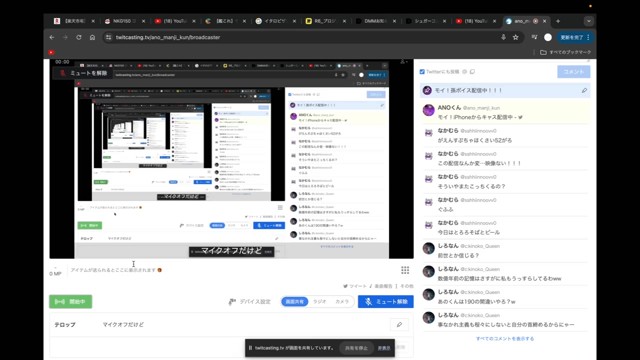The image size is (640, 360).
Task: Open the YouTube bookmark in bookmarks bar
Action: tap(51, 52)
